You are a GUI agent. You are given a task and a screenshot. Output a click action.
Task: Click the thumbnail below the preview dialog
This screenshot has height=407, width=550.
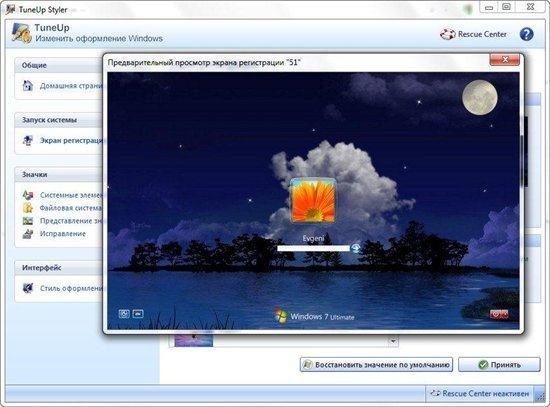[x=194, y=340]
